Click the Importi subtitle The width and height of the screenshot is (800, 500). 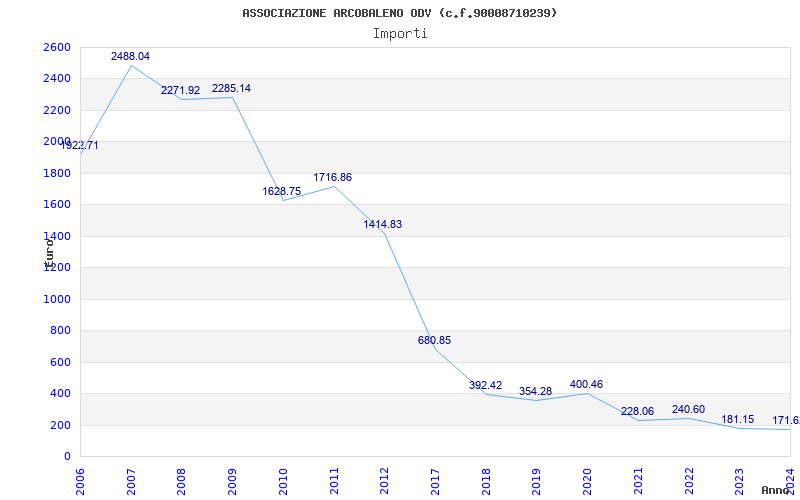pos(400,34)
